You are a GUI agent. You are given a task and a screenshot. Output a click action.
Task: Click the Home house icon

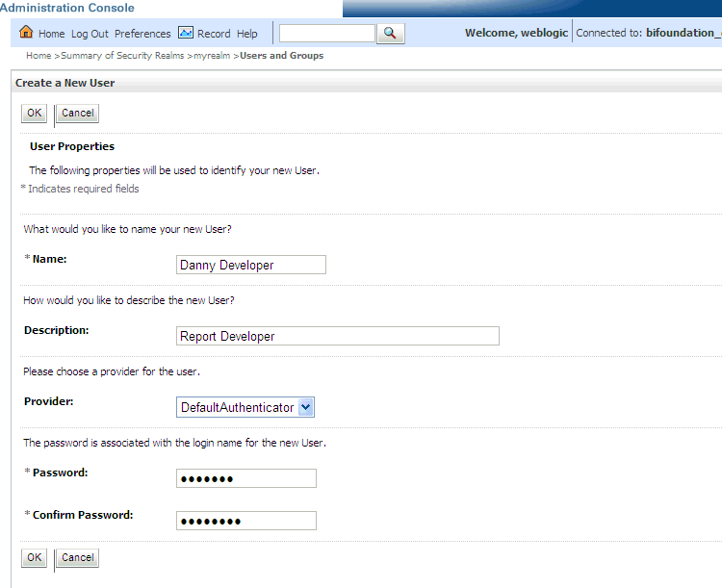click(x=26, y=32)
